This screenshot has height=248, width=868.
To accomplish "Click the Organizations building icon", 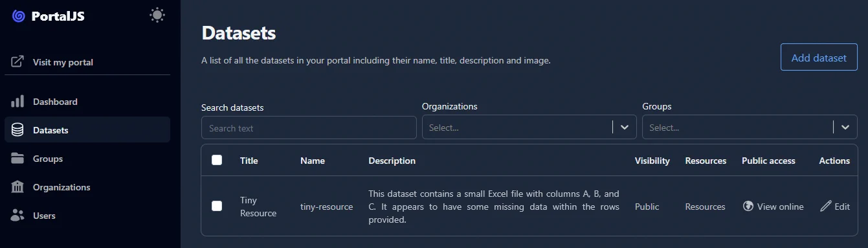I will point(18,187).
